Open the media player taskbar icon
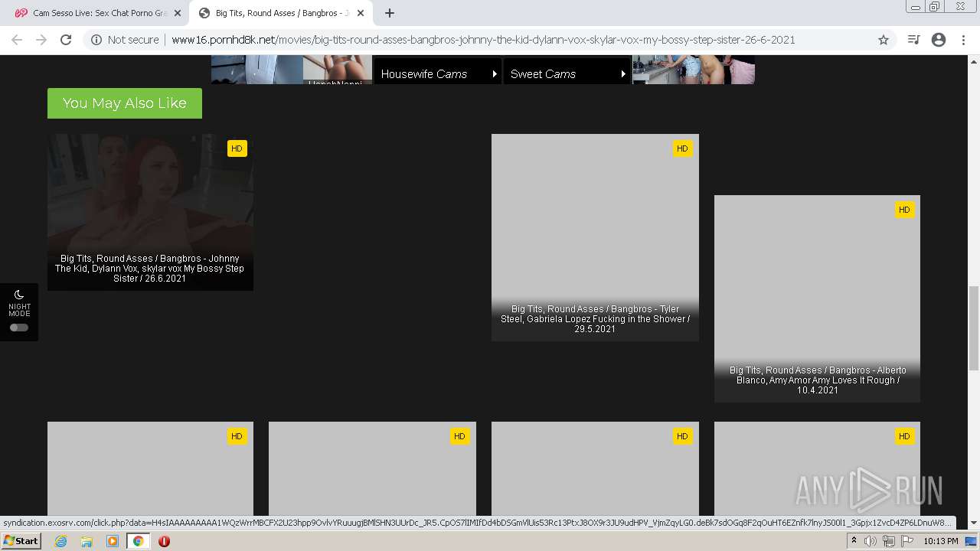This screenshot has height=551, width=980. tap(113, 541)
